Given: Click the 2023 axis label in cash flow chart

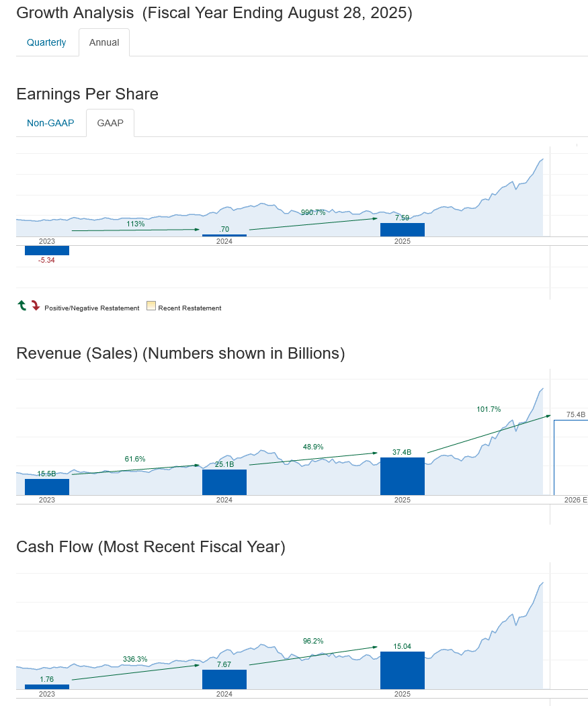Looking at the screenshot, I should point(47,694).
